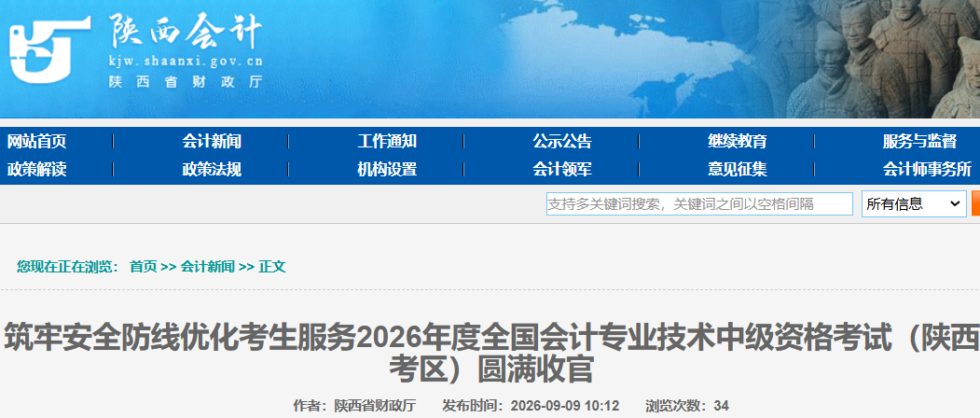Open the 网站首页 menu item
This screenshot has width=980, height=418.
(37, 142)
